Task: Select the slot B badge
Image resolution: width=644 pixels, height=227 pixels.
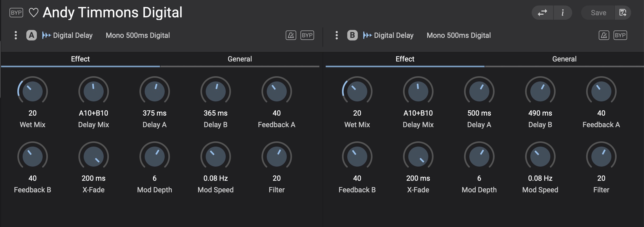Action: coord(353,35)
